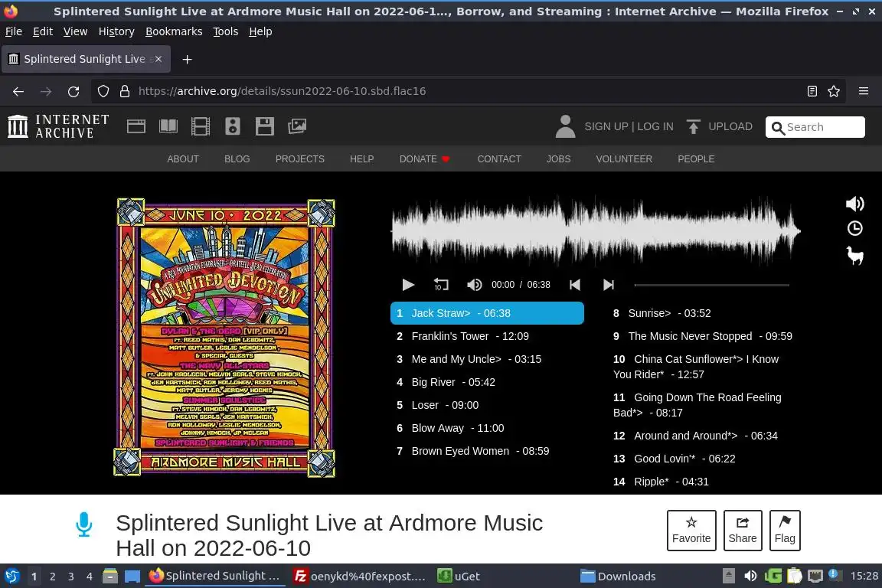Play track 5 Loser
Image resolution: width=882 pixels, height=588 pixels.
[487, 405]
